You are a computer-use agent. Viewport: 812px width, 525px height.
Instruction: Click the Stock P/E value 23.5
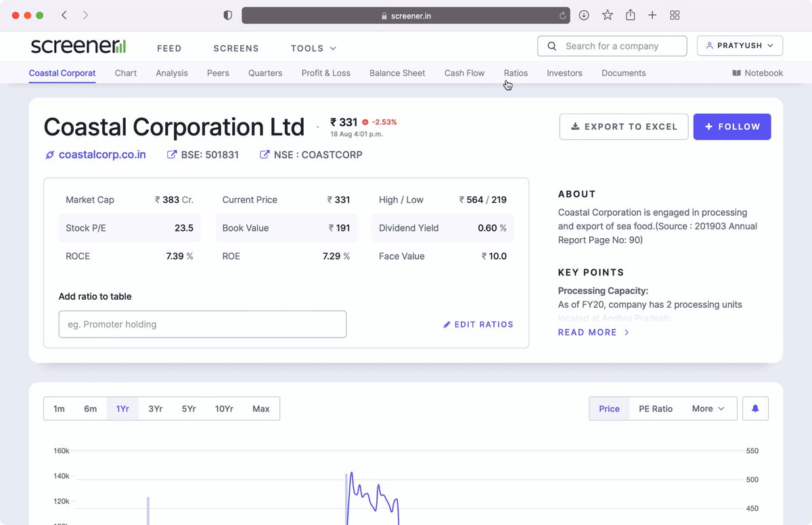184,228
